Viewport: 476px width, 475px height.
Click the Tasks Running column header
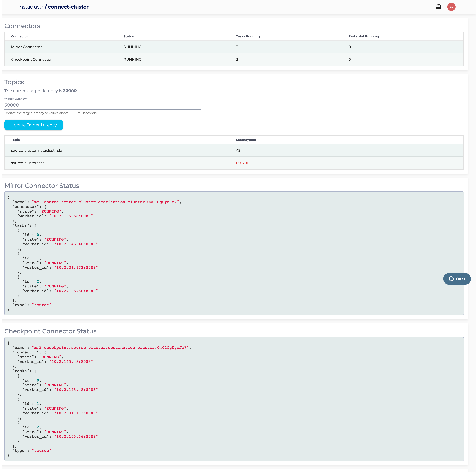tap(248, 36)
